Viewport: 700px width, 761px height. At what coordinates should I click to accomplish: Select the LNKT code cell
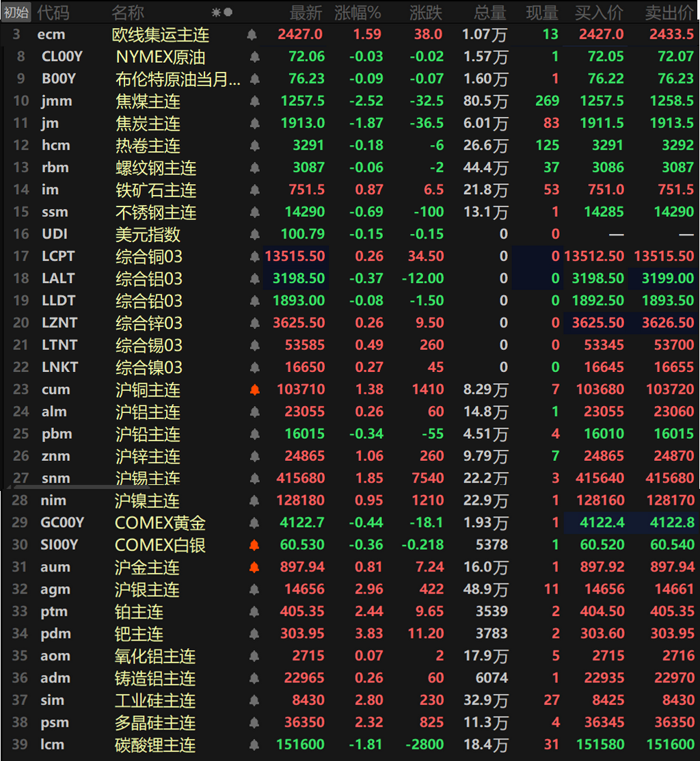pyautogui.click(x=59, y=367)
